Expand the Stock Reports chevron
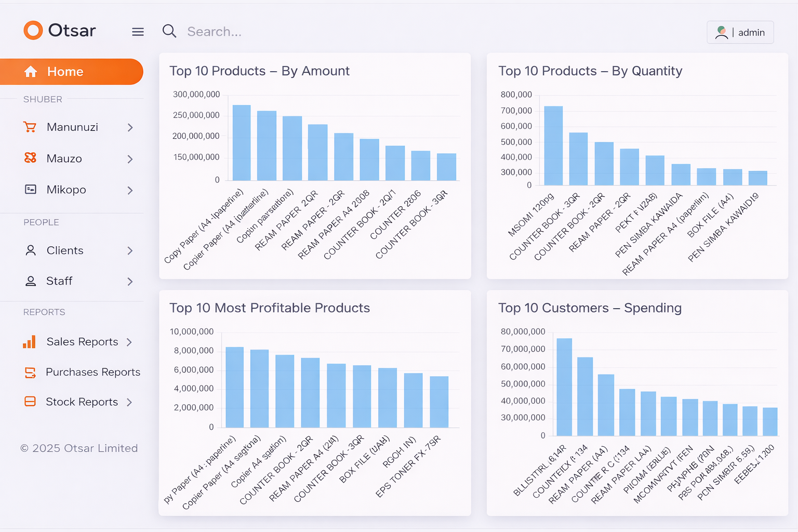Screen dimensions: 798x532 tap(129, 402)
